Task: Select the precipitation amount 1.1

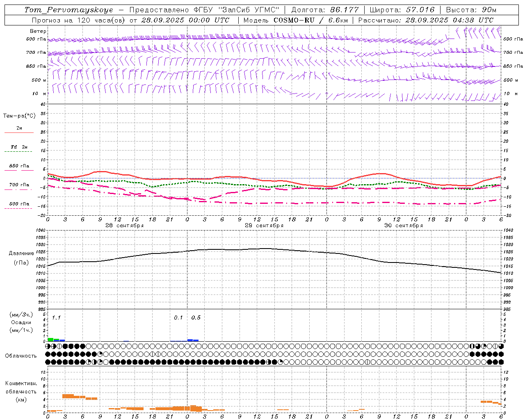Action: tap(56, 317)
